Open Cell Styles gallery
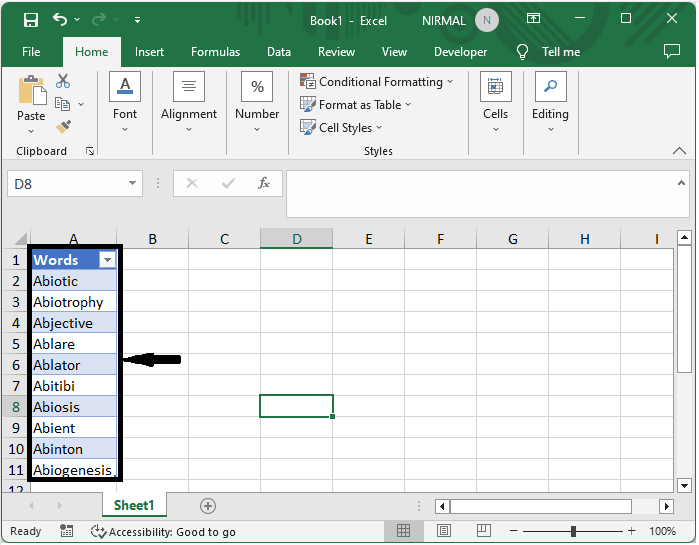This screenshot has height=545, width=699. click(x=341, y=128)
